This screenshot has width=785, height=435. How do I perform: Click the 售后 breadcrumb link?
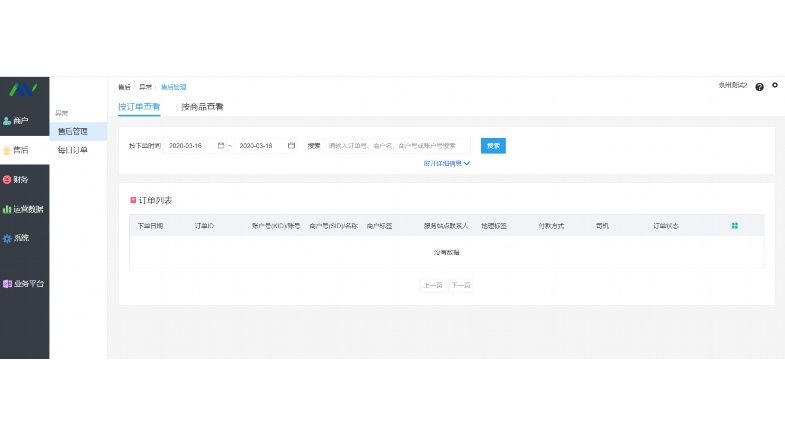click(124, 87)
